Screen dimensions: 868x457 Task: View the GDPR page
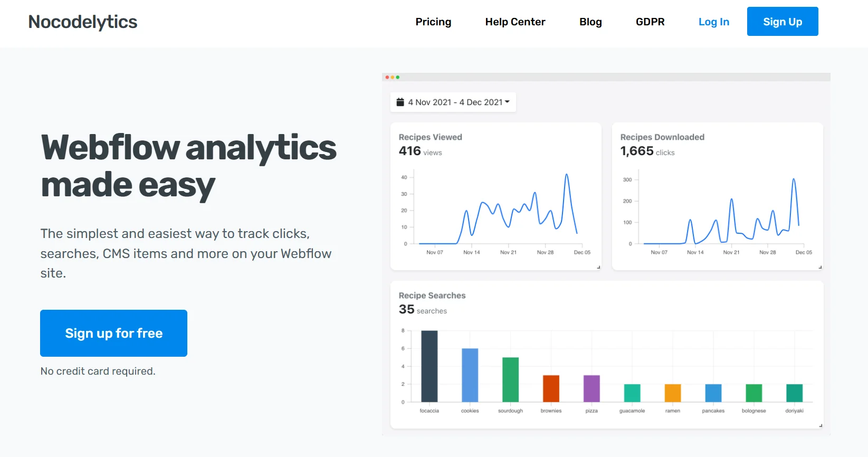click(650, 22)
